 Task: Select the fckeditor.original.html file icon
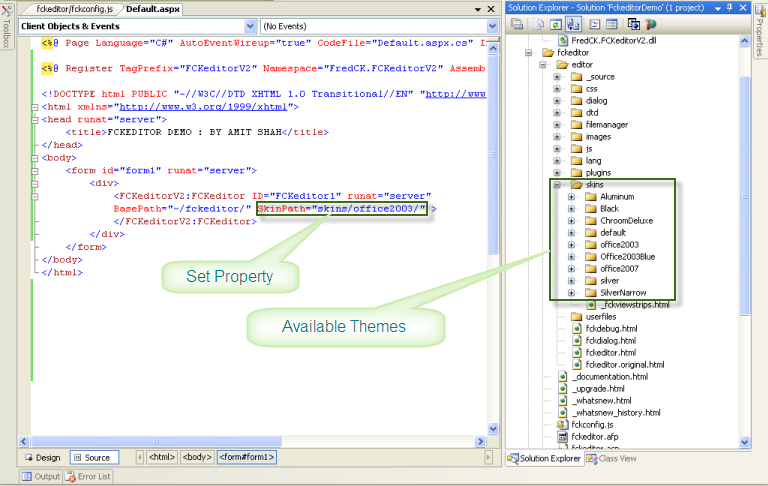click(577, 364)
